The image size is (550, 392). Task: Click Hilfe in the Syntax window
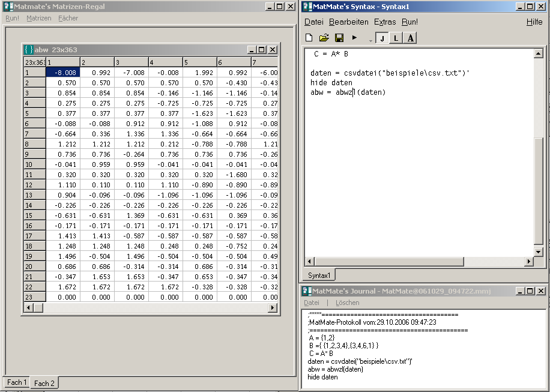pos(534,22)
